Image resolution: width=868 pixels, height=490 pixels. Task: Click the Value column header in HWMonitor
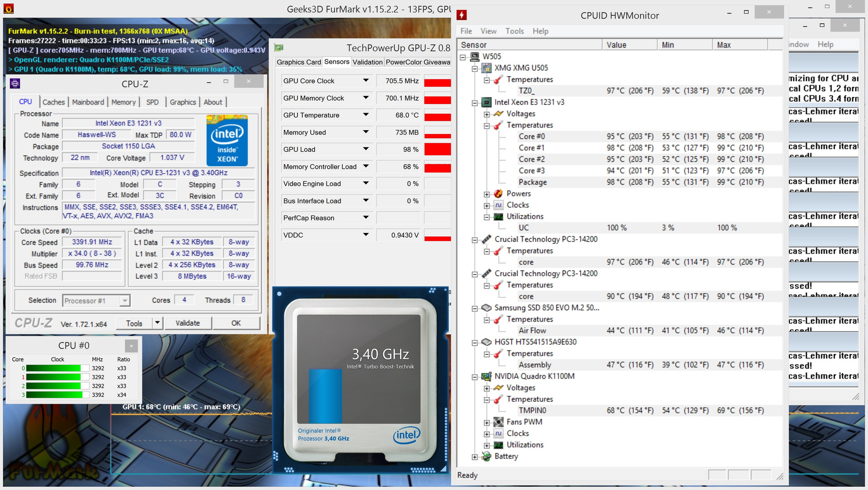(x=629, y=45)
